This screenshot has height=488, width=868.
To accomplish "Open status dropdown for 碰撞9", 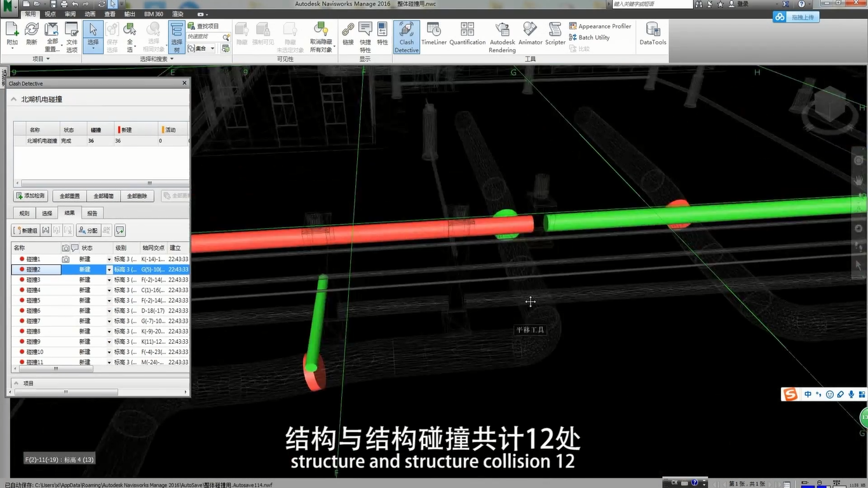I will pyautogui.click(x=109, y=341).
